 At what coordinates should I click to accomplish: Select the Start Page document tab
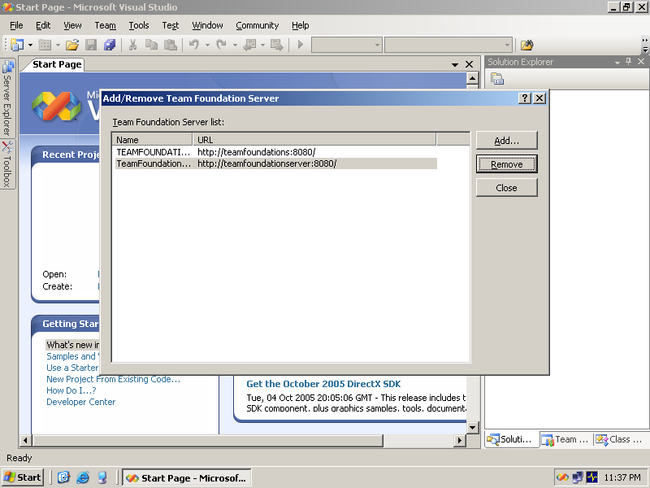pyautogui.click(x=57, y=65)
